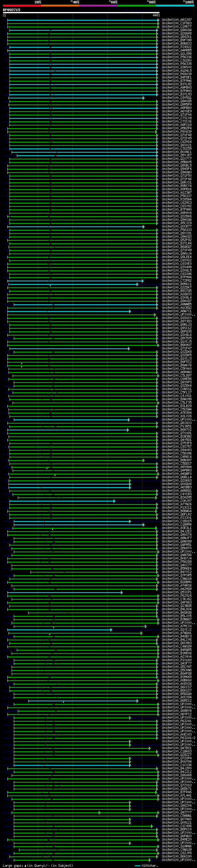This screenshot has width=197, height=868.
Task: Click the orange ~40% identity legend segment
Action: pyautogui.click(x=60, y=6)
